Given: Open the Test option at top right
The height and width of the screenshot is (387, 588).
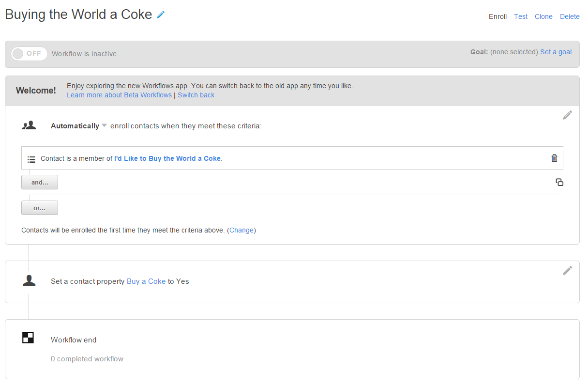Looking at the screenshot, I should coord(521,16).
